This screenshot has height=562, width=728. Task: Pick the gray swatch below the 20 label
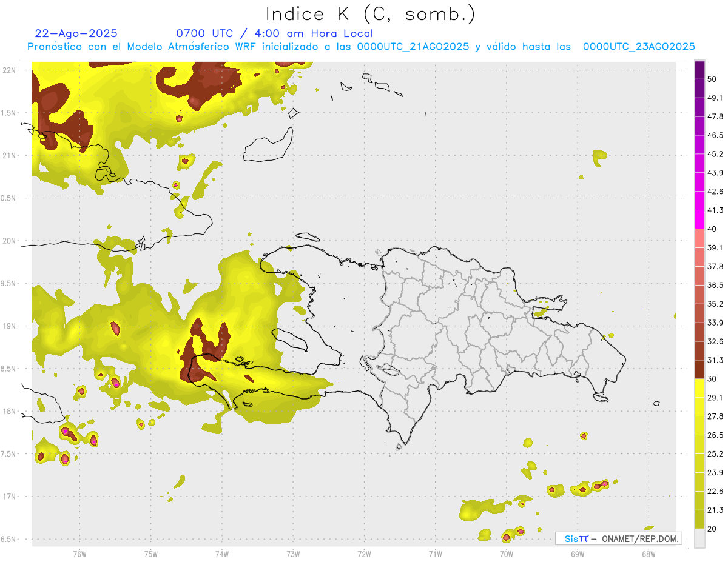[699, 538]
